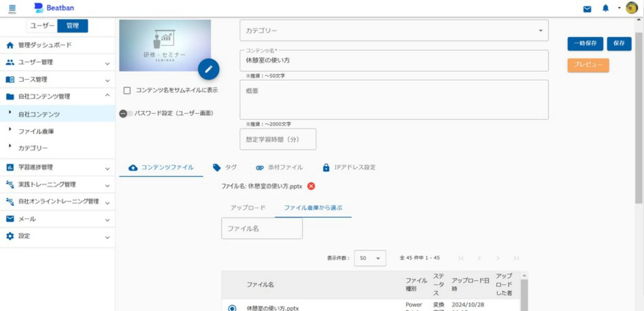
Task: Expand ユーザー管理 chevron
Action: tap(107, 63)
